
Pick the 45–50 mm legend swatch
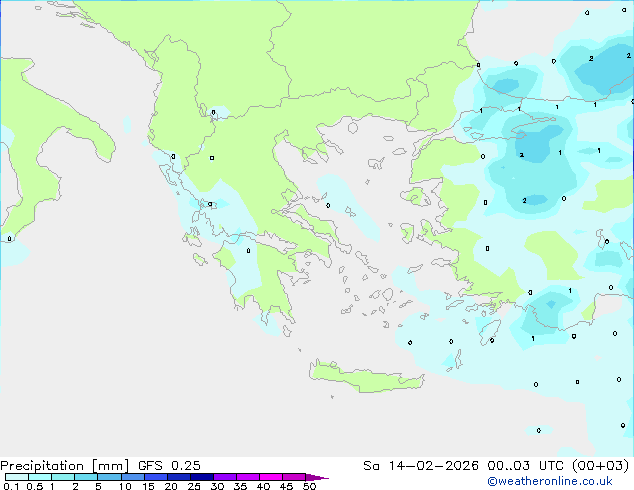tap(294, 477)
